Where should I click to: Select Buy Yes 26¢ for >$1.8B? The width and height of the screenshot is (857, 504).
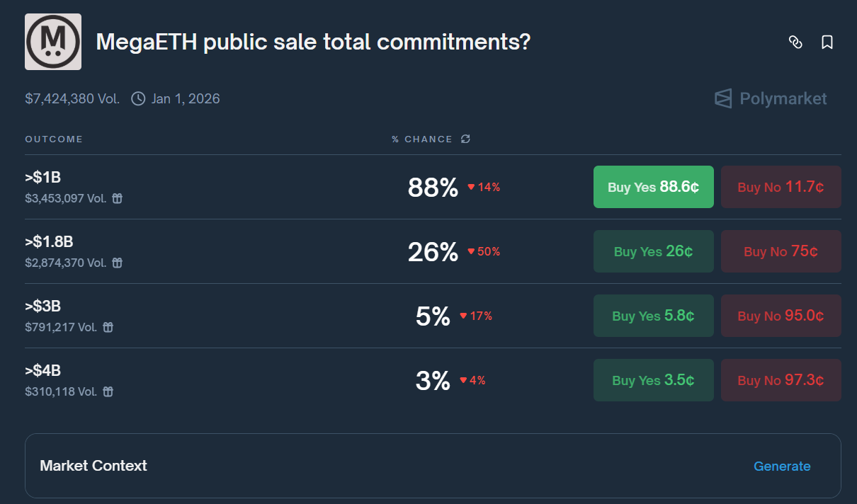point(653,251)
